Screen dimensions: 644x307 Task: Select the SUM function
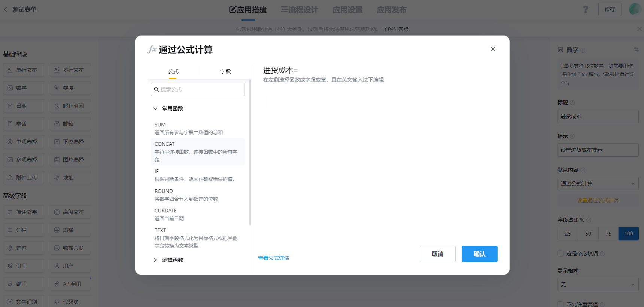[x=198, y=128]
